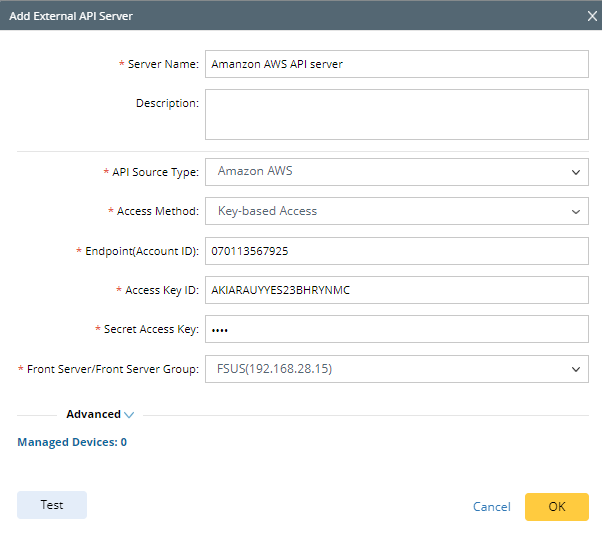
Task: Confirm with the yellow OK button
Action: [x=556, y=507]
